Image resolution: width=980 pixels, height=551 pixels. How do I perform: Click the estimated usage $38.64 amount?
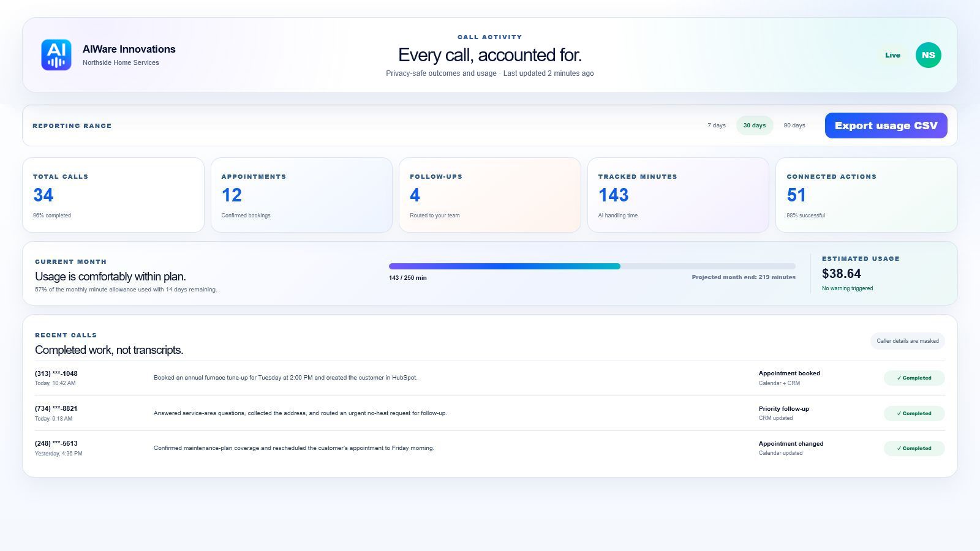841,274
